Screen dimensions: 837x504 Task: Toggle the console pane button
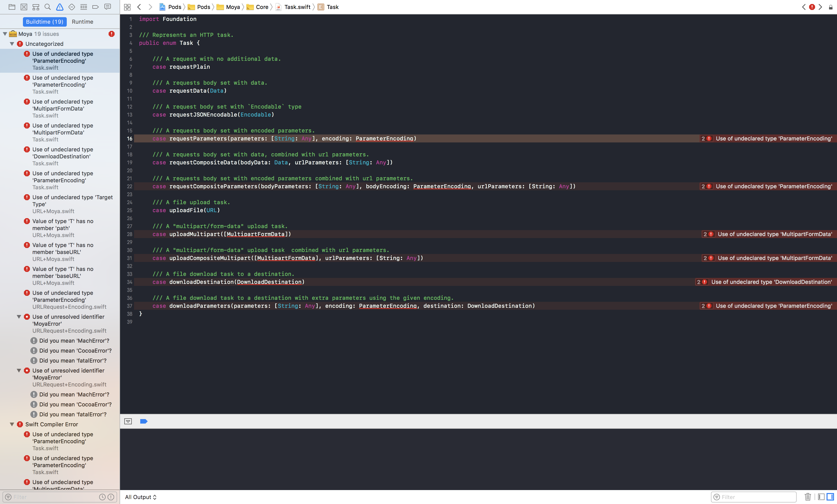[x=830, y=497]
